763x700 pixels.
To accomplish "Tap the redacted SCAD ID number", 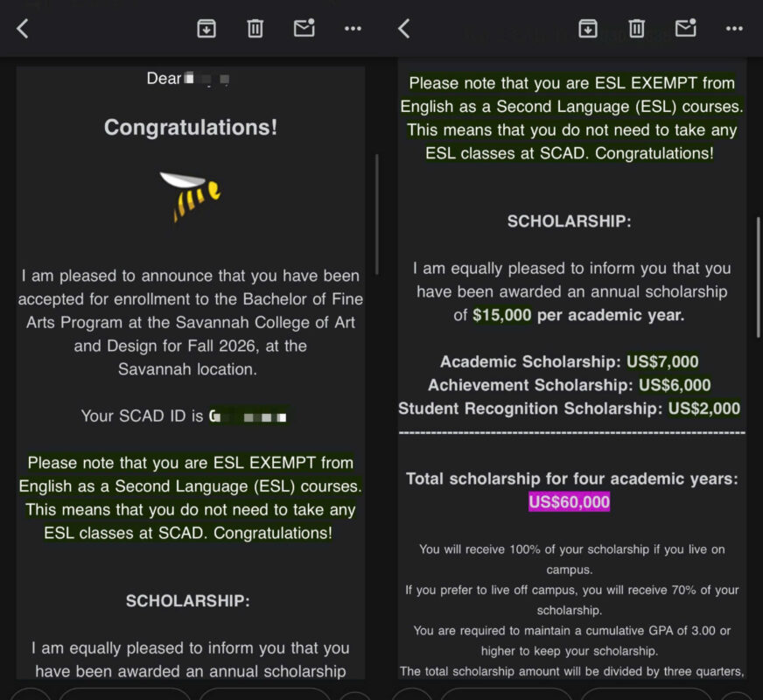I will [248, 416].
